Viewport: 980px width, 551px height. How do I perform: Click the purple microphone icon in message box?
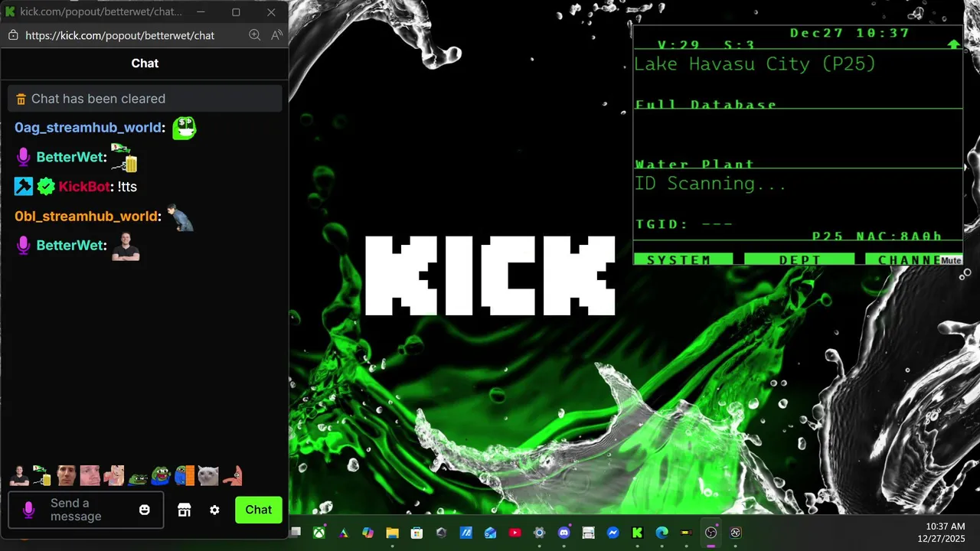pos(29,510)
